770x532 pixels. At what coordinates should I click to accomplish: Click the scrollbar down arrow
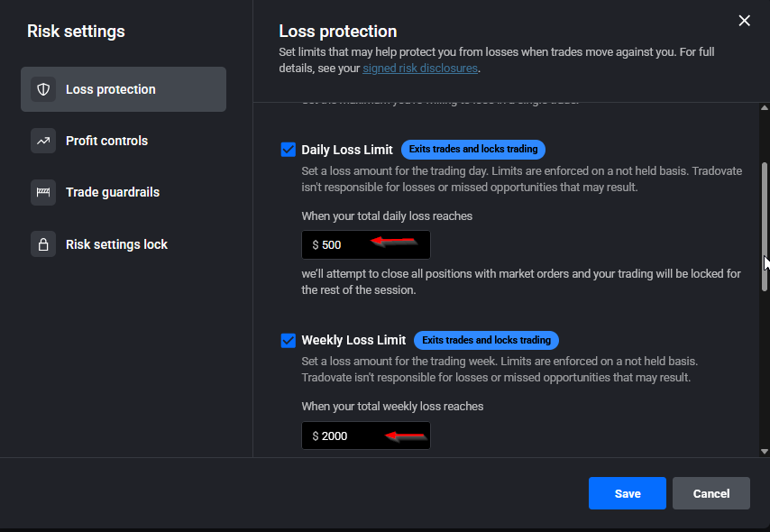click(x=764, y=451)
